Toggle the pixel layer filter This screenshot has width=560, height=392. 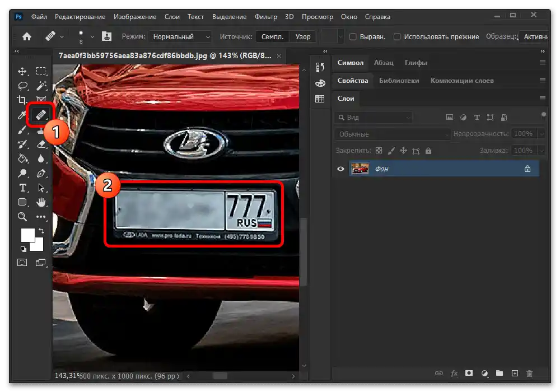450,118
